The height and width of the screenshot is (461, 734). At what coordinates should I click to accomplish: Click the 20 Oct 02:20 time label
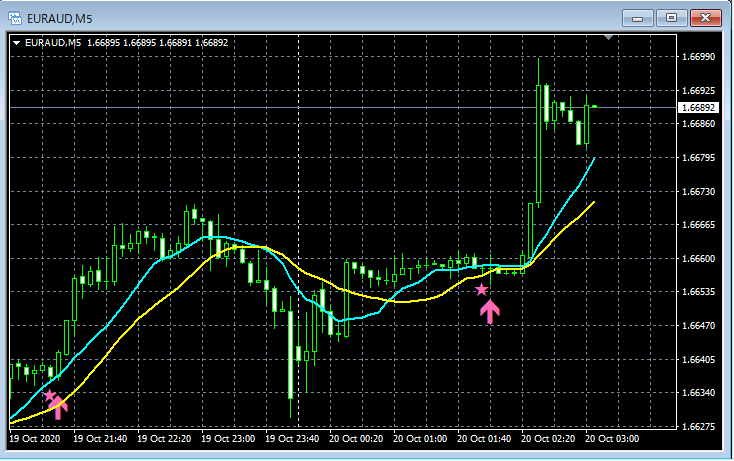548,439
